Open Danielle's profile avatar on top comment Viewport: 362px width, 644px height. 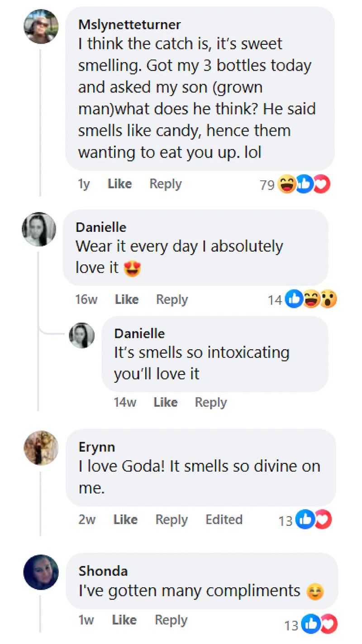39,229
